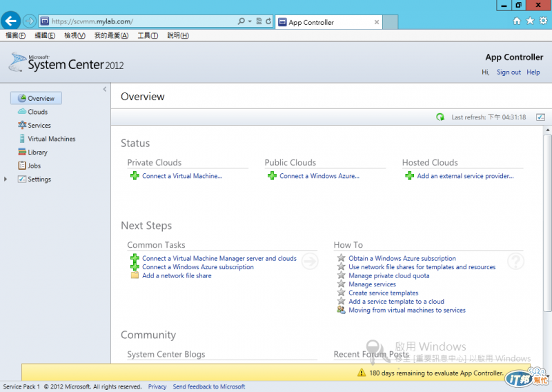Click Add a network file share link
The width and height of the screenshot is (552, 392).
[177, 275]
